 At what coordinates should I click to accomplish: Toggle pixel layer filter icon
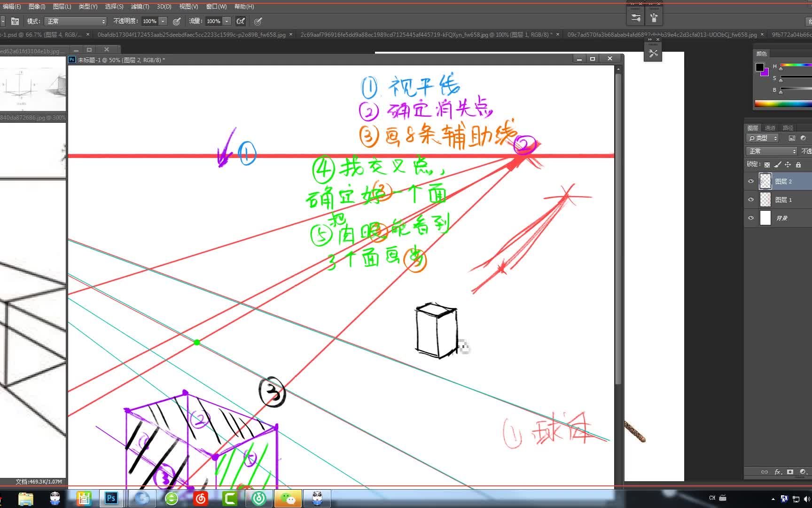[792, 138]
